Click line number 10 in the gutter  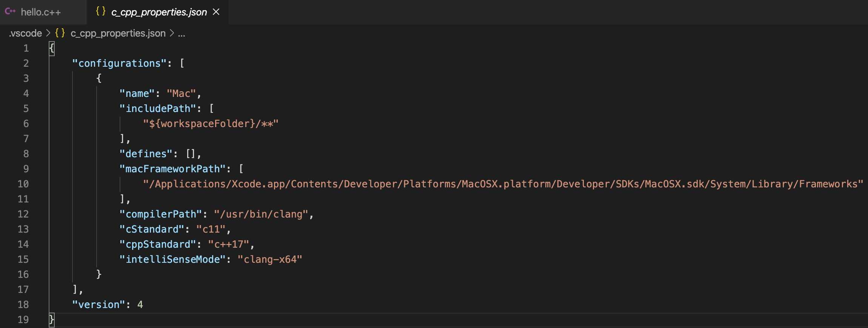point(23,184)
